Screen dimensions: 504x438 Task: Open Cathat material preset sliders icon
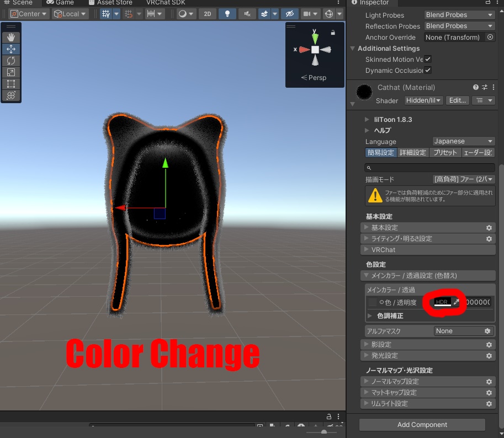484,87
